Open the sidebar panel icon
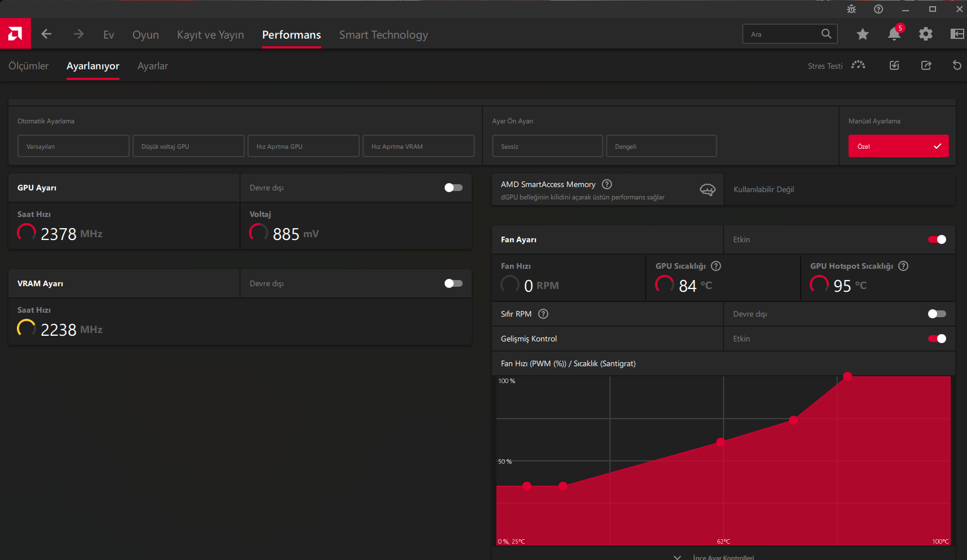This screenshot has width=967, height=560. coord(957,34)
